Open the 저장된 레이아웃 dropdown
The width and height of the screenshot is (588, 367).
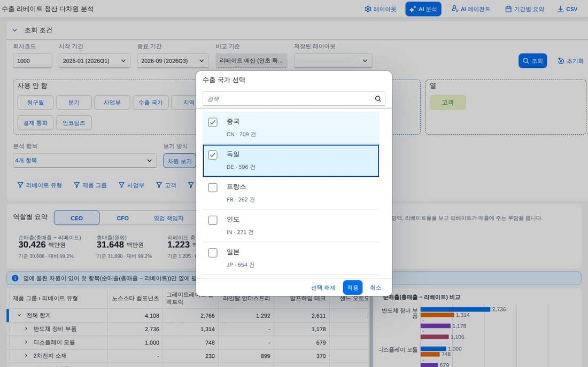pos(333,61)
